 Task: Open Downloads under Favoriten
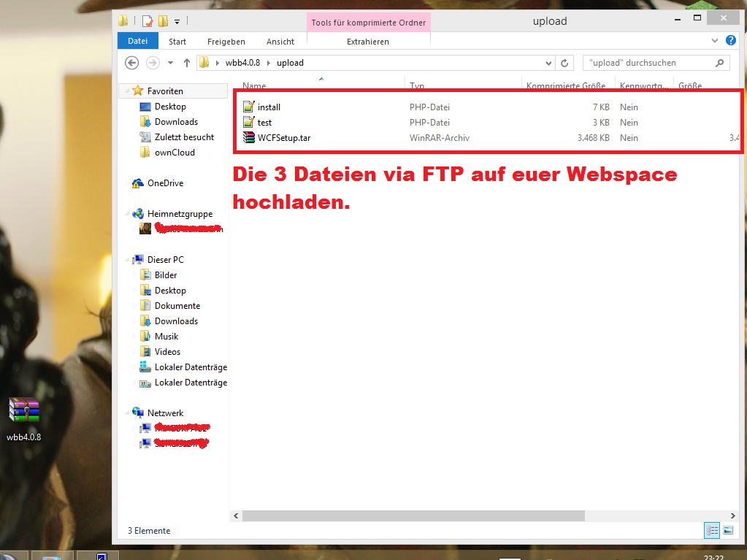click(176, 122)
